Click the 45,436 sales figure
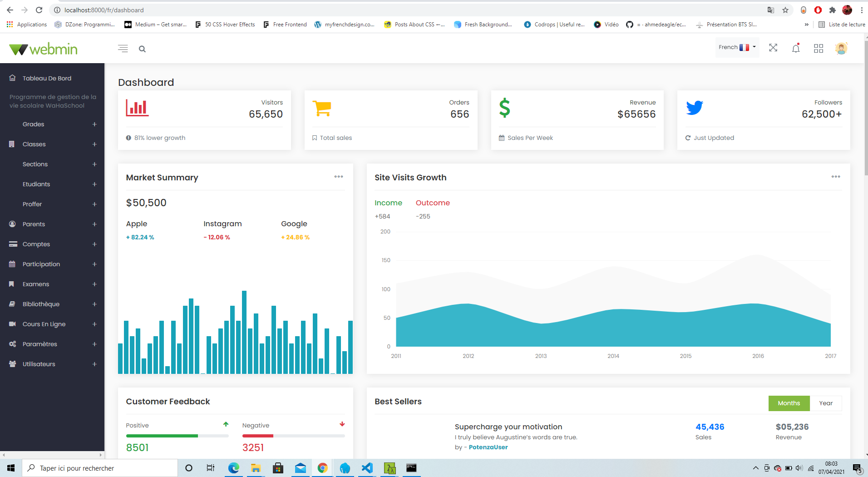868x477 pixels. [x=710, y=427]
